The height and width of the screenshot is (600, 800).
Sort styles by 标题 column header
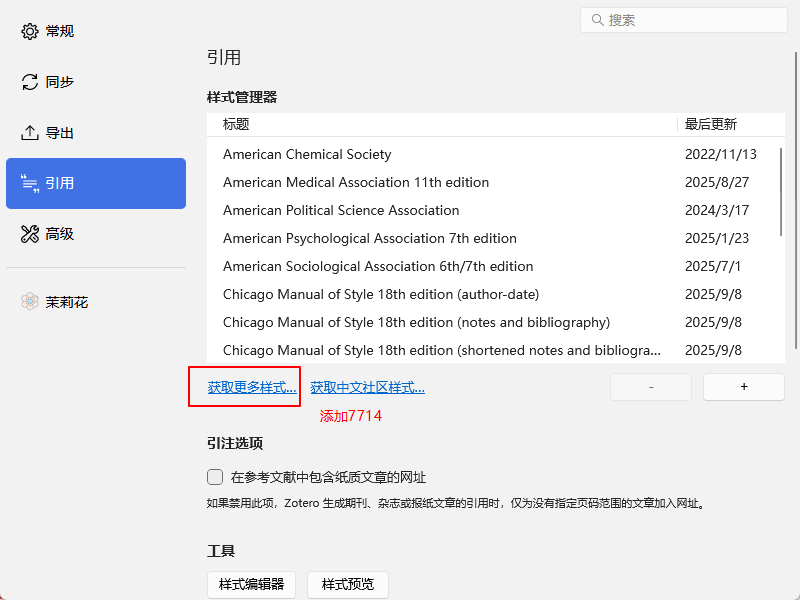point(442,124)
